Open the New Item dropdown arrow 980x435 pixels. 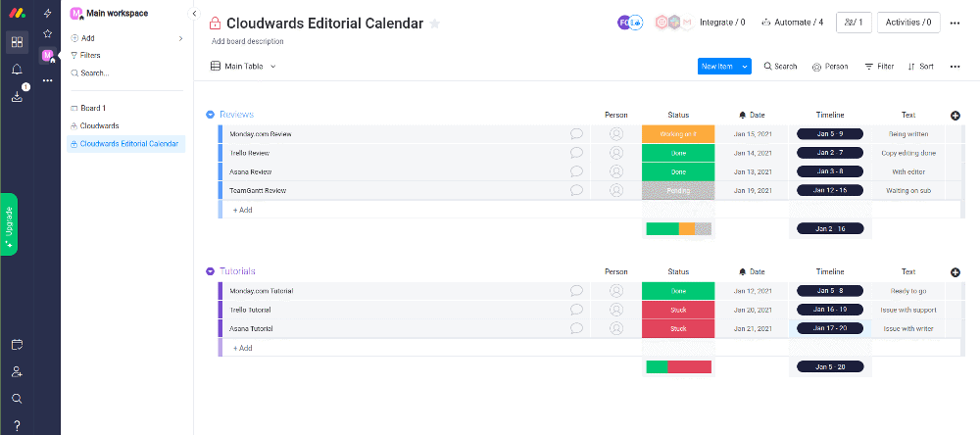tap(745, 67)
